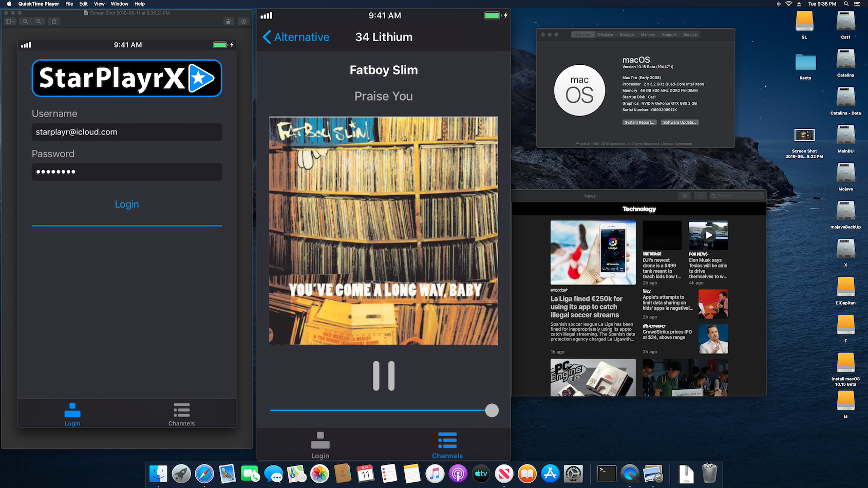Open Notification Center from the menu bar
Screen dimensions: 868x488
(x=857, y=4)
